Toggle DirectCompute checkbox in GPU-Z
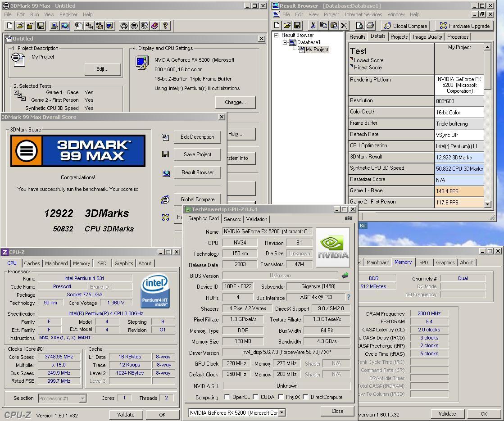This screenshot has width=504, height=421. 305,397
